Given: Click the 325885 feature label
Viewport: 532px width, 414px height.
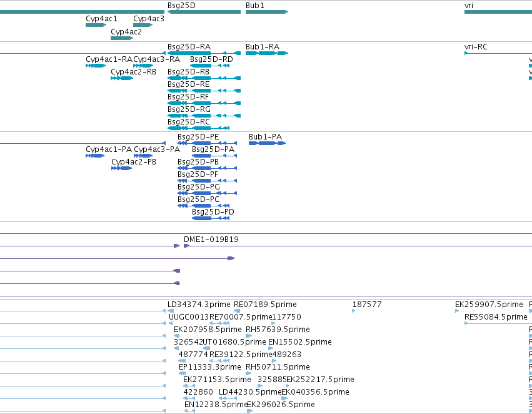Looking at the screenshot, I should tap(272, 380).
